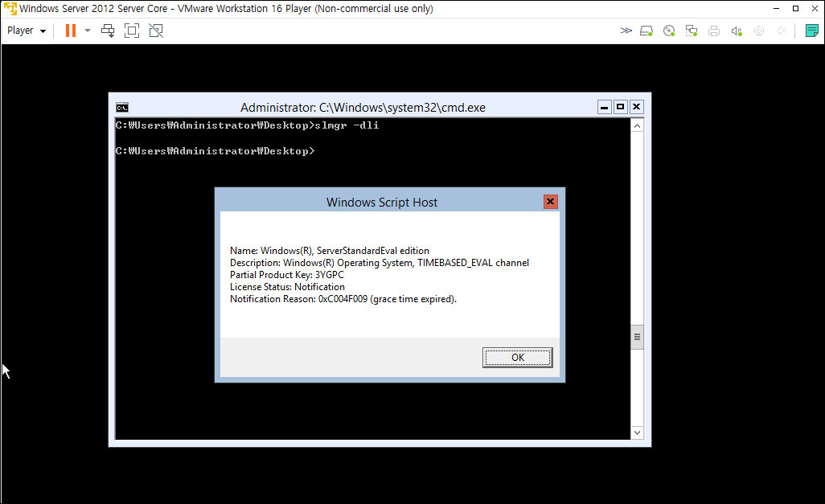Click OK in Windows Script Host dialog
The image size is (825, 504).
point(518,358)
